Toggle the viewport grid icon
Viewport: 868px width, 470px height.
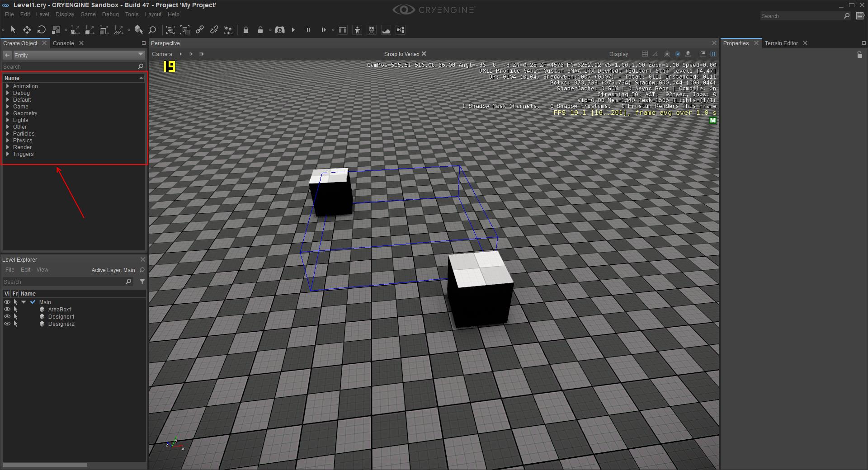point(645,54)
